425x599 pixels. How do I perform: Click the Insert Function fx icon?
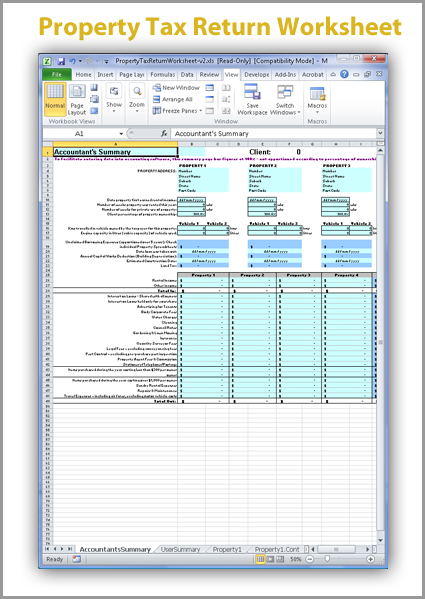pyautogui.click(x=164, y=134)
